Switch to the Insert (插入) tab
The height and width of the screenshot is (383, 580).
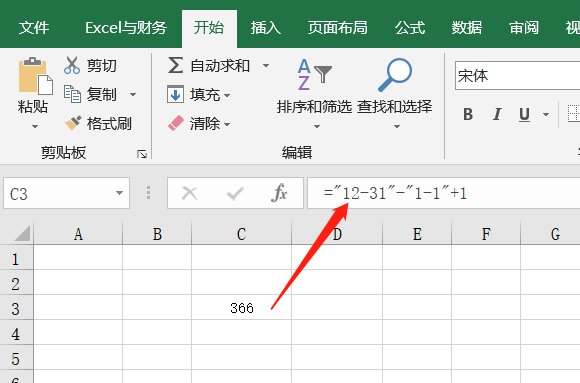pyautogui.click(x=266, y=28)
